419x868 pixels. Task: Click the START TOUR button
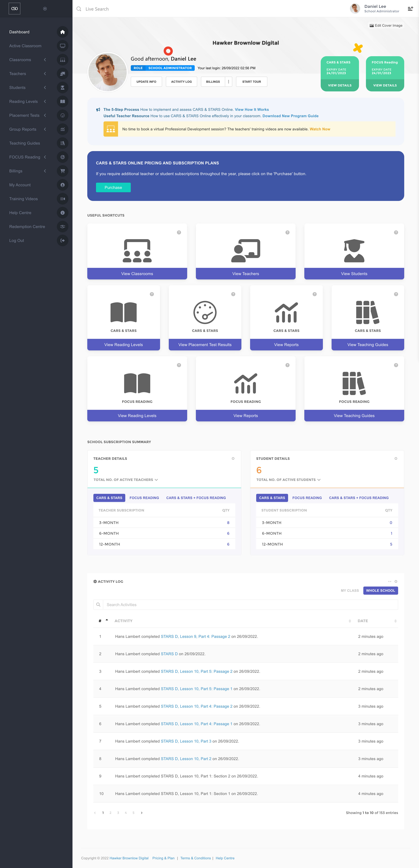[252, 82]
